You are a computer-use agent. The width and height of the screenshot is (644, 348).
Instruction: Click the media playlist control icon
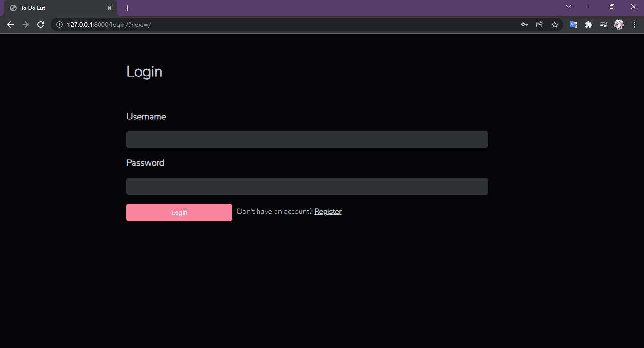pyautogui.click(x=603, y=24)
